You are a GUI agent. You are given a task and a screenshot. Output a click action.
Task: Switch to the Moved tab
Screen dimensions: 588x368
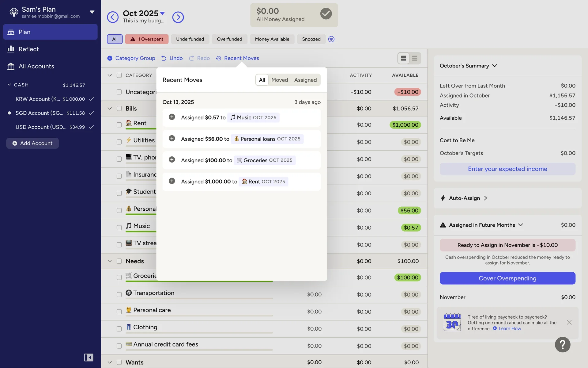click(x=279, y=80)
